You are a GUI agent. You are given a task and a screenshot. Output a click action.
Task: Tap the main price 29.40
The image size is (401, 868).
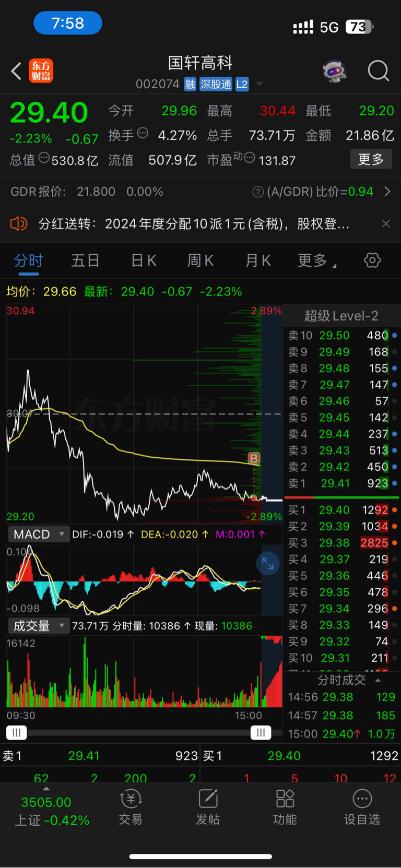pyautogui.click(x=49, y=113)
